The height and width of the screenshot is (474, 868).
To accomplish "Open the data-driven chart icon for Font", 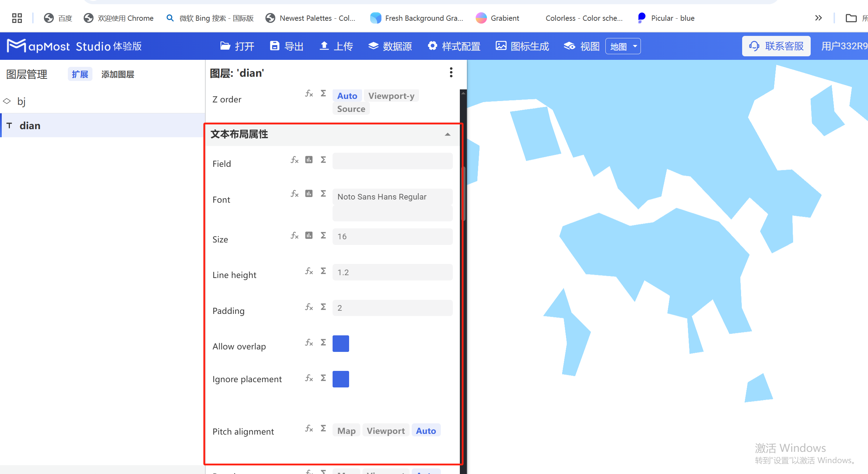I will (x=309, y=194).
